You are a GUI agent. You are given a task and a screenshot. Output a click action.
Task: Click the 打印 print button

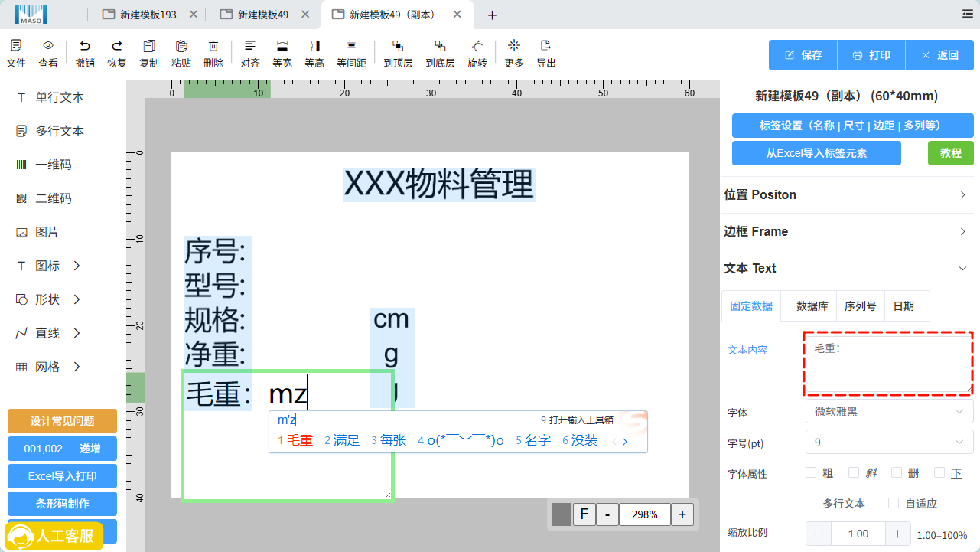coord(871,55)
